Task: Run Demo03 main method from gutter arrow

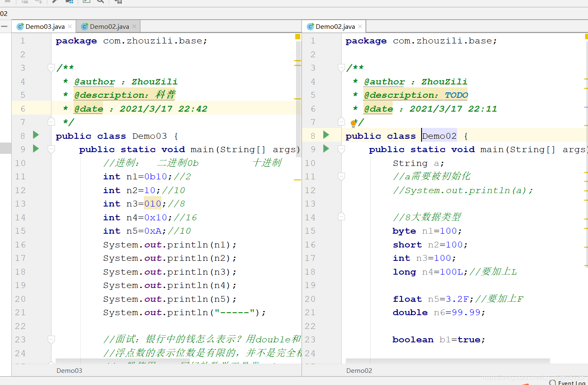Action: point(36,148)
